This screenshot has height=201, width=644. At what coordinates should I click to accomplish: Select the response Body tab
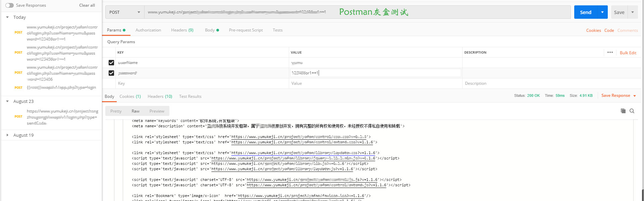click(109, 96)
